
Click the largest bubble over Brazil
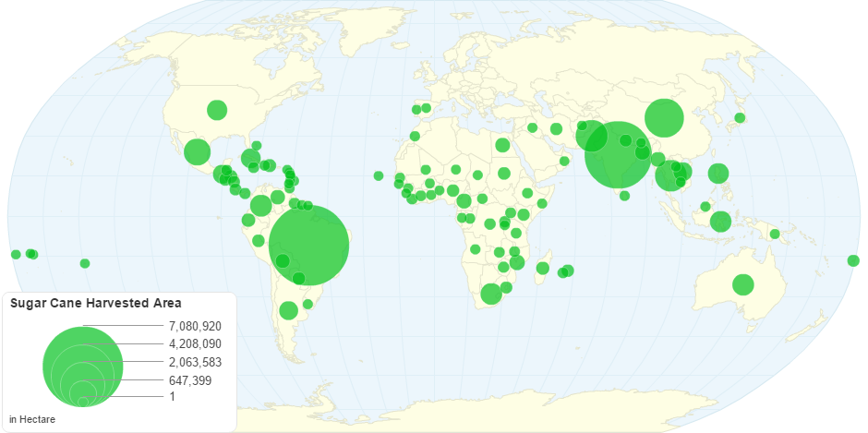[308, 246]
